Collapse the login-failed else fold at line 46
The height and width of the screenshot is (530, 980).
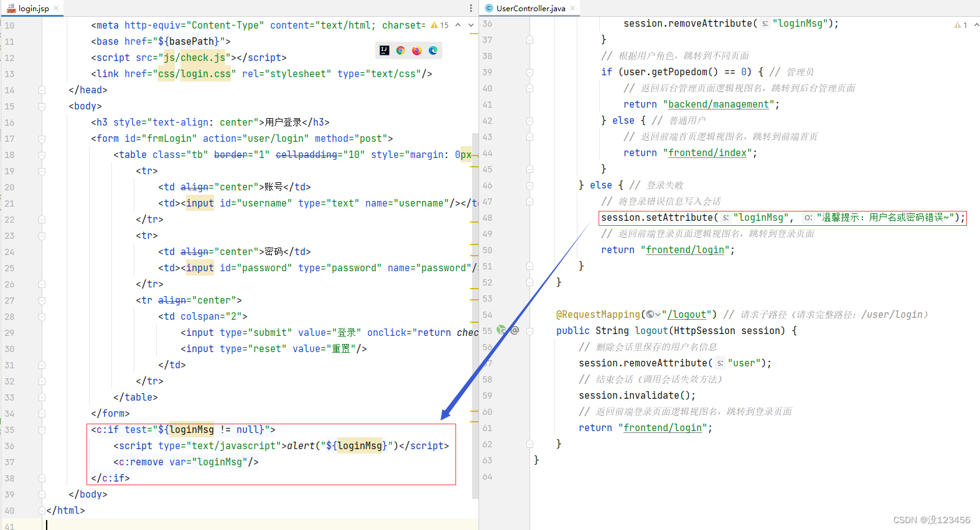(x=530, y=185)
